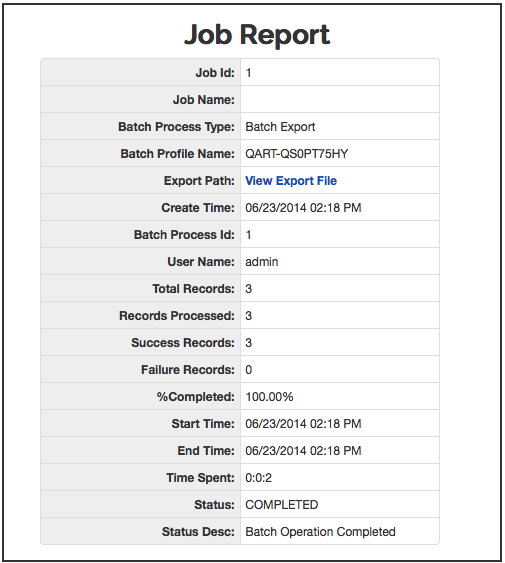The height and width of the screenshot is (563, 505).
Task: Select the Create Time value cell
Action: 340,208
